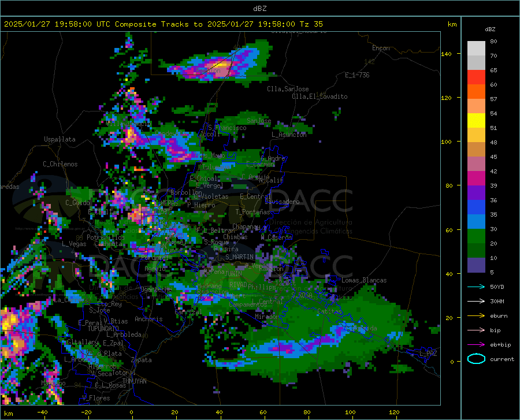Click the white 30HM arrow in the legend
The width and height of the screenshot is (520, 420).
pyautogui.click(x=476, y=301)
